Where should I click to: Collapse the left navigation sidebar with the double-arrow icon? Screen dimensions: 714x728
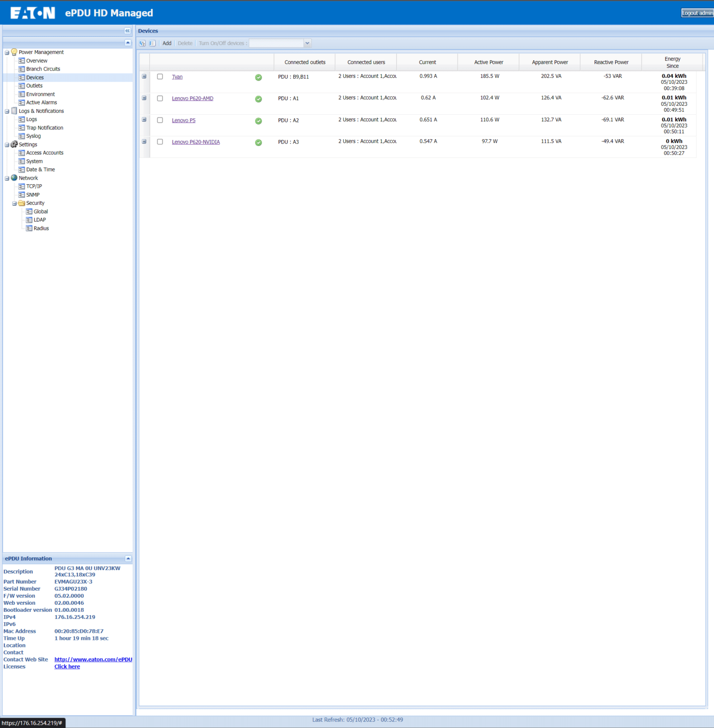(x=128, y=31)
